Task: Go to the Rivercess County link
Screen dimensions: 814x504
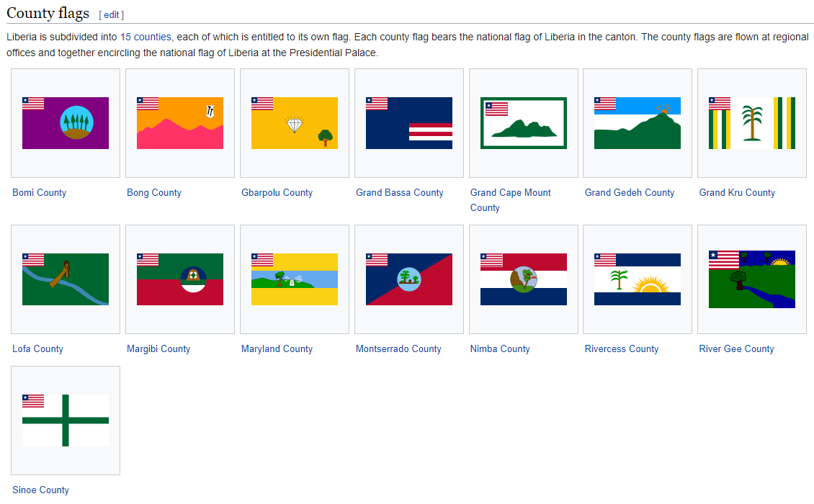Action: (x=622, y=348)
